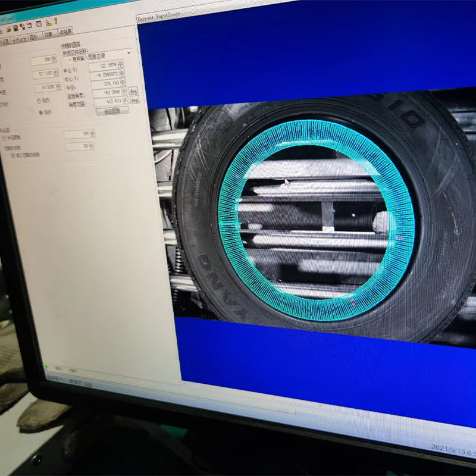
Task: Click the 适应图像 button
Action: pyautogui.click(x=112, y=111)
